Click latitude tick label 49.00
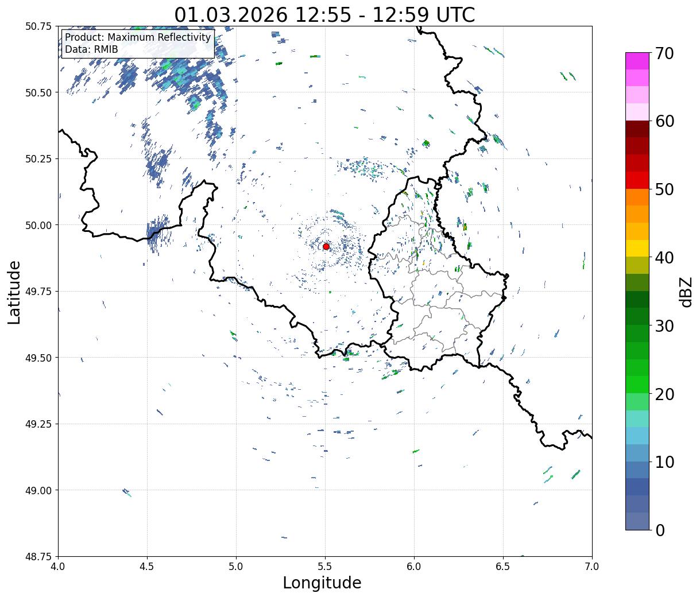 pos(38,490)
